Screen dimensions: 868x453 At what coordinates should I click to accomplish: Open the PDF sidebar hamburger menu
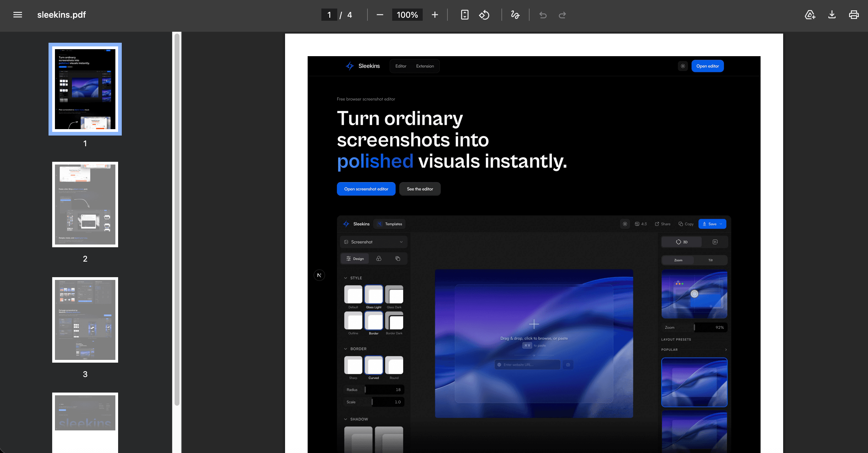(x=17, y=15)
